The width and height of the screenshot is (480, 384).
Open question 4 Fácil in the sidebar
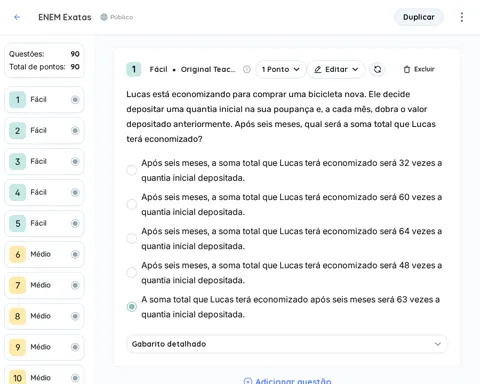click(44, 193)
